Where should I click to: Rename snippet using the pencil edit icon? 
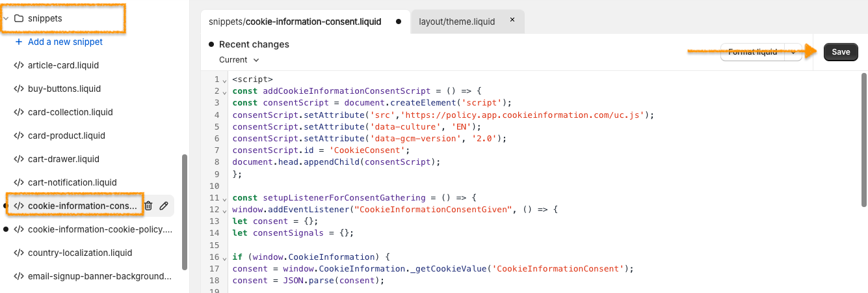coord(164,206)
